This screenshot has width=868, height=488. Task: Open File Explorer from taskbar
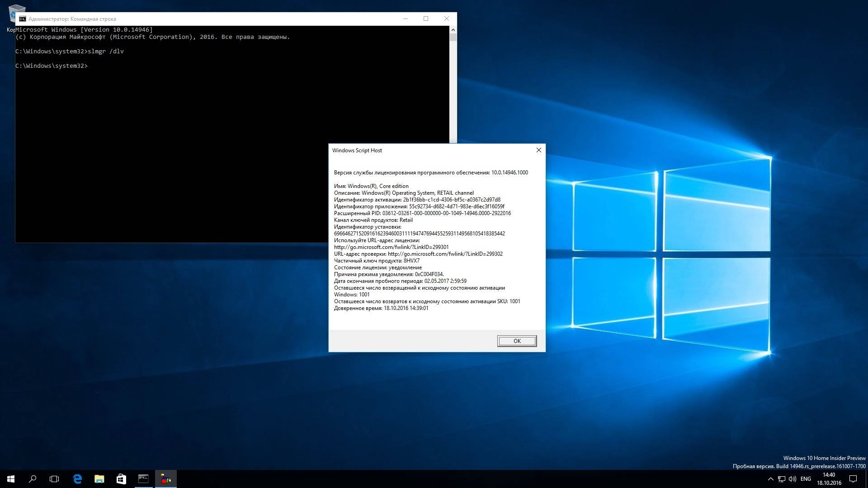point(99,479)
